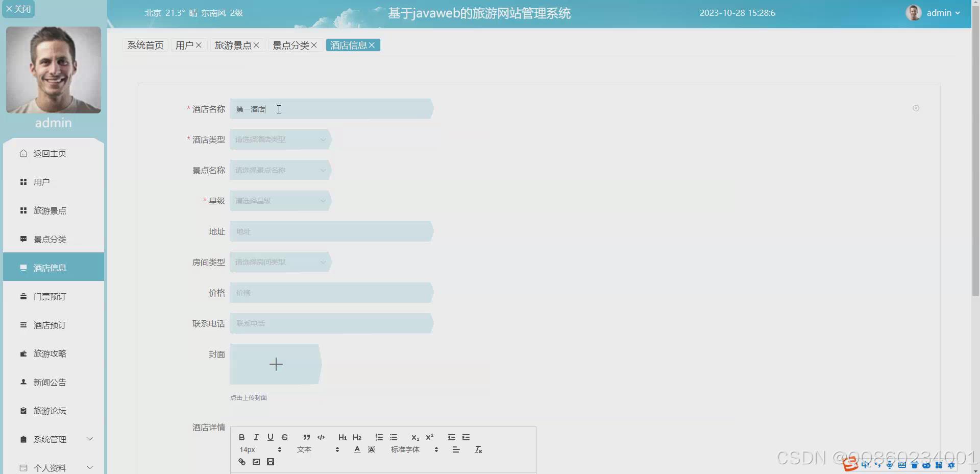
Task: Switch to the 系统首页 tab
Action: pos(145,45)
